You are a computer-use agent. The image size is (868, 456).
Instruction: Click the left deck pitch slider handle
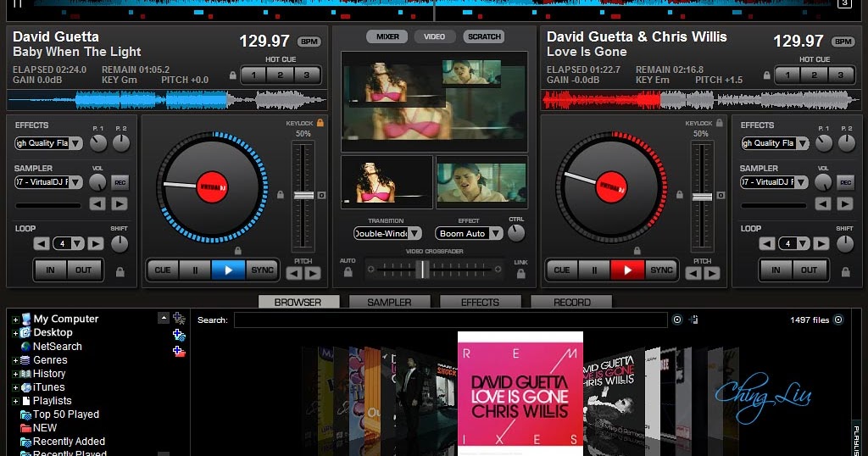(x=303, y=195)
